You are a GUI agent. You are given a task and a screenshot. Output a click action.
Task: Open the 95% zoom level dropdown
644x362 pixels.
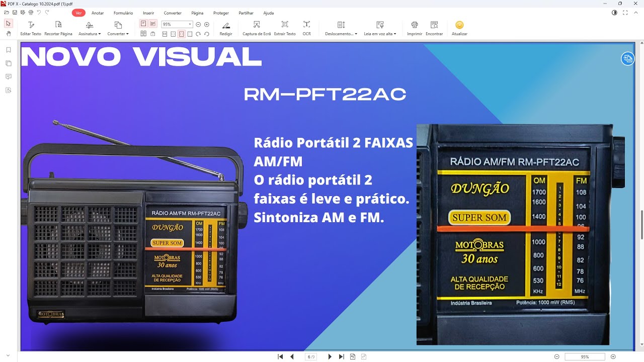coord(190,24)
